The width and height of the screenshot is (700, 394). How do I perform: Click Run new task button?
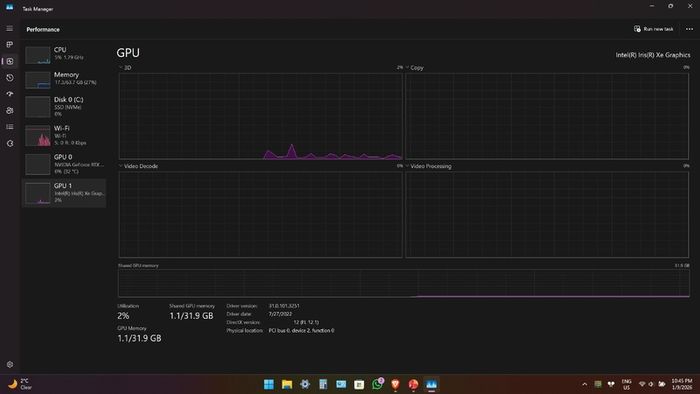pyautogui.click(x=653, y=29)
